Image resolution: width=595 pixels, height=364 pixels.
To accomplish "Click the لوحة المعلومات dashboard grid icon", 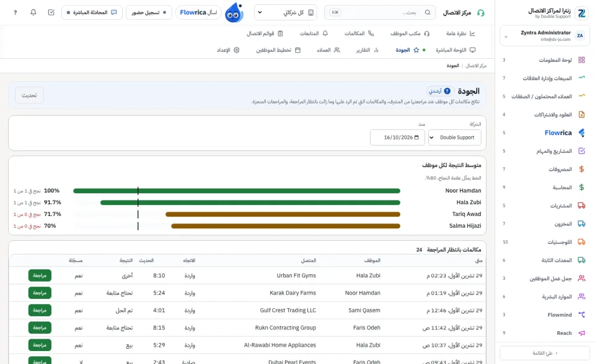I will coord(581,60).
